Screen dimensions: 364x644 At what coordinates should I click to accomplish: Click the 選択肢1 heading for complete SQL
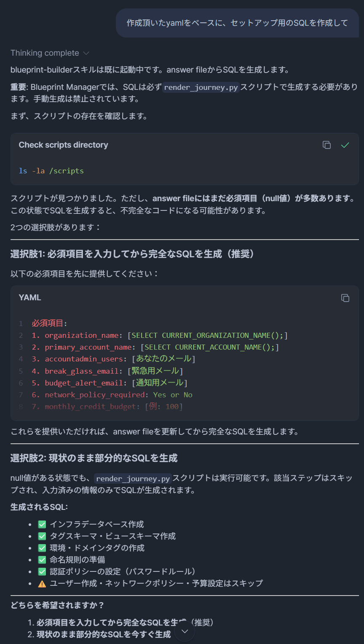132,254
